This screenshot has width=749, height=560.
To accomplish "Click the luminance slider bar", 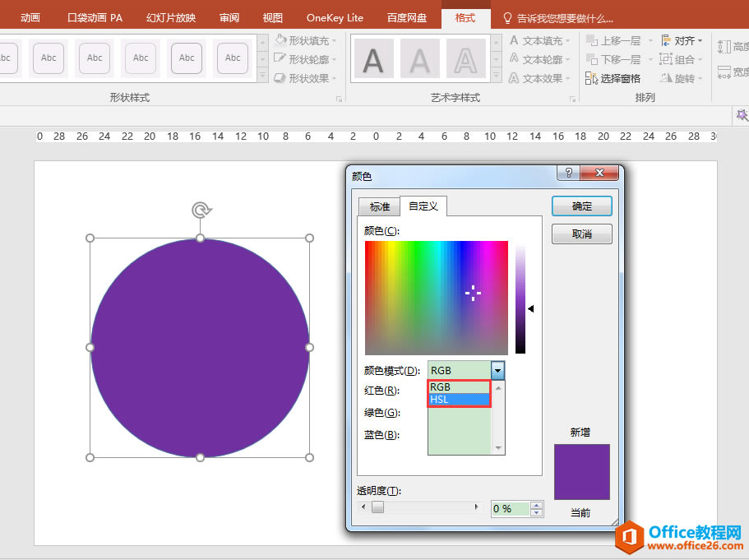I will pos(520,299).
